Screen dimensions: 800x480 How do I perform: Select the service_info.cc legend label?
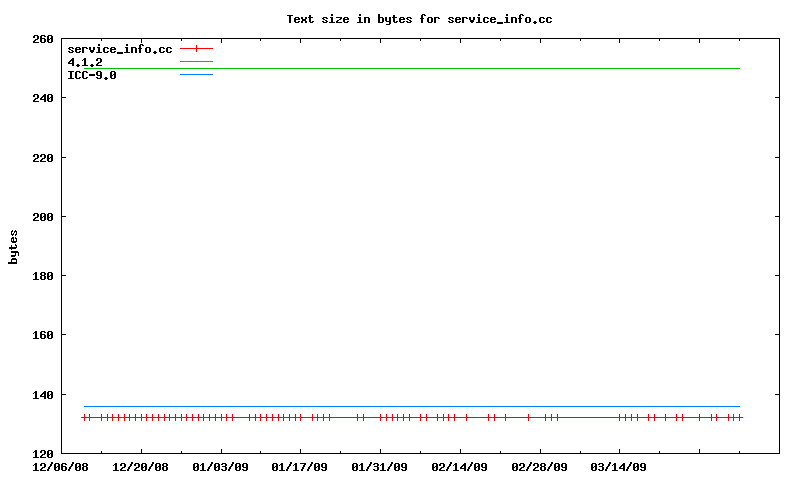pyautogui.click(x=119, y=49)
